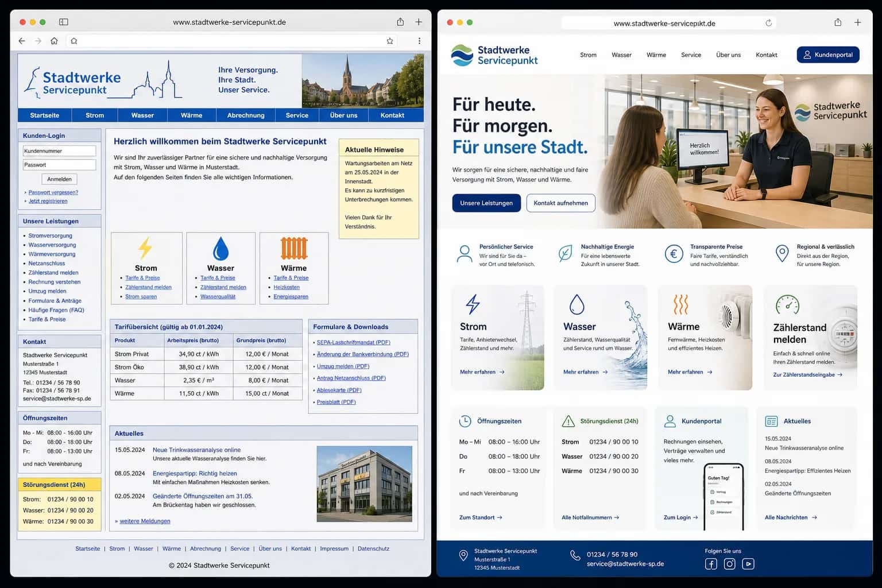The height and width of the screenshot is (588, 882).
Task: Open Alle Nachrichten link
Action: point(791,517)
